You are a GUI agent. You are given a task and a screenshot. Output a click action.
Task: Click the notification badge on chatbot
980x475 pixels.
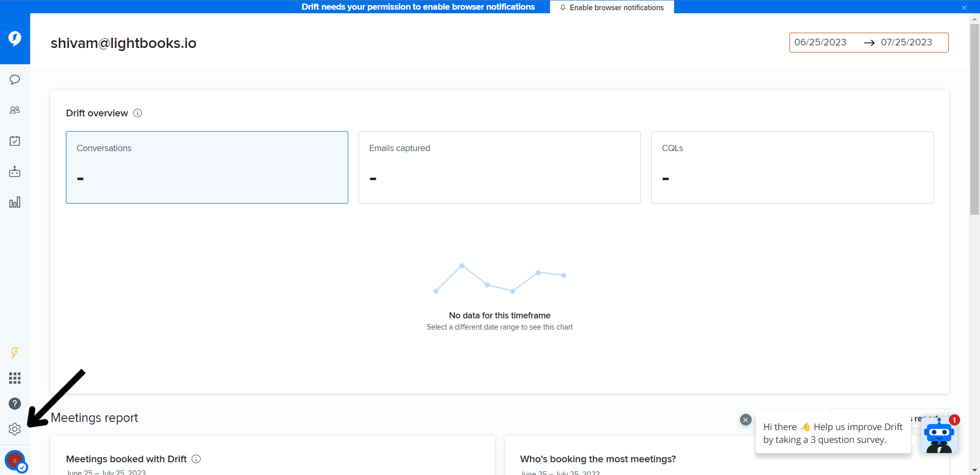tap(954, 420)
